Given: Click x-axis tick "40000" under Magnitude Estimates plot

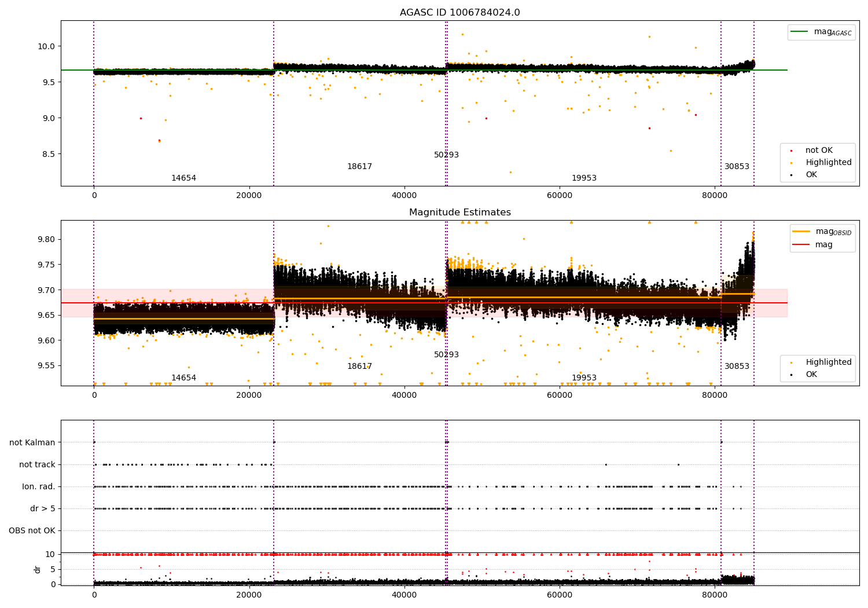Looking at the screenshot, I should point(404,395).
